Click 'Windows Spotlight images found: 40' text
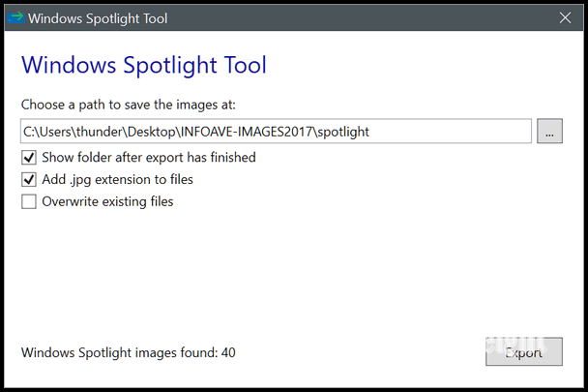588x392 pixels. (x=129, y=352)
